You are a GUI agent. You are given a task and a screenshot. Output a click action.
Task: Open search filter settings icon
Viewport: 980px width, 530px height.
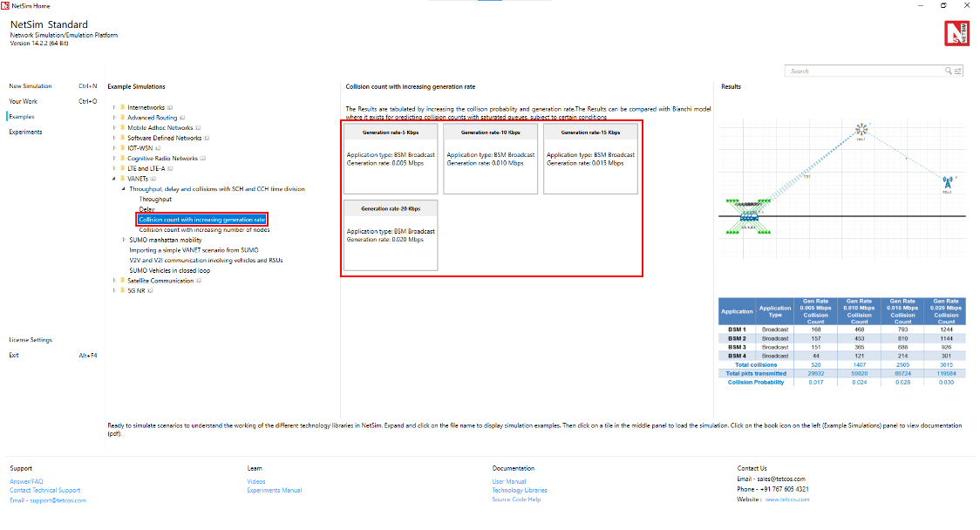[958, 71]
